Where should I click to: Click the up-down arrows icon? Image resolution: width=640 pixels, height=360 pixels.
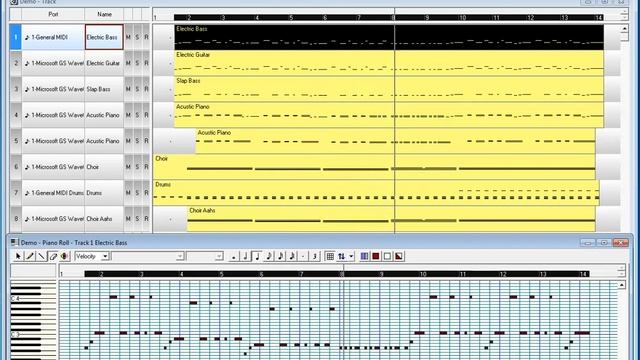pos(342,256)
